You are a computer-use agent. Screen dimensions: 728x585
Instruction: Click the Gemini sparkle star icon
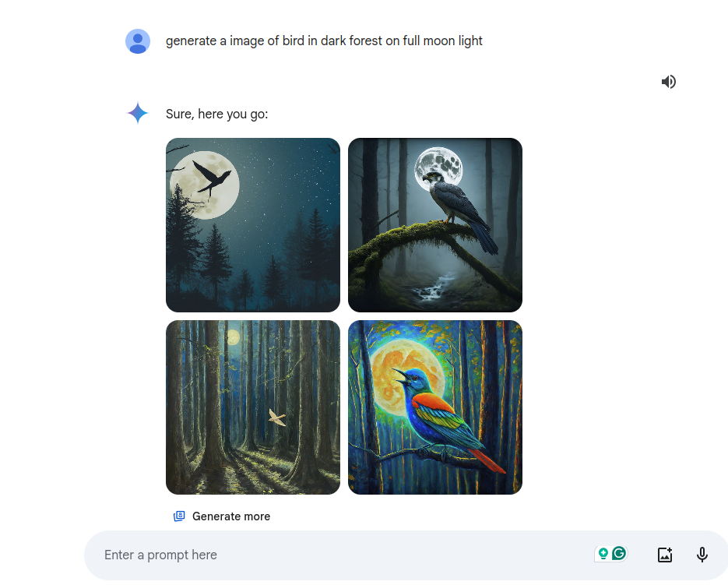(138, 113)
